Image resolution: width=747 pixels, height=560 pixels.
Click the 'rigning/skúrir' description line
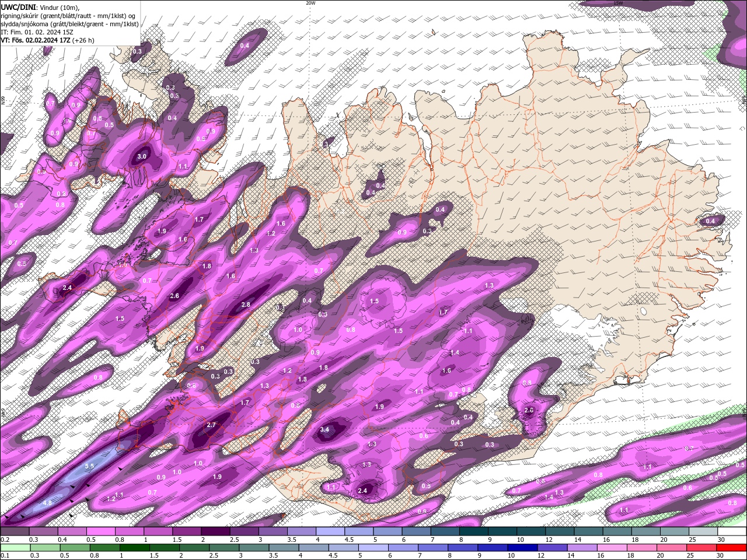(x=68, y=15)
